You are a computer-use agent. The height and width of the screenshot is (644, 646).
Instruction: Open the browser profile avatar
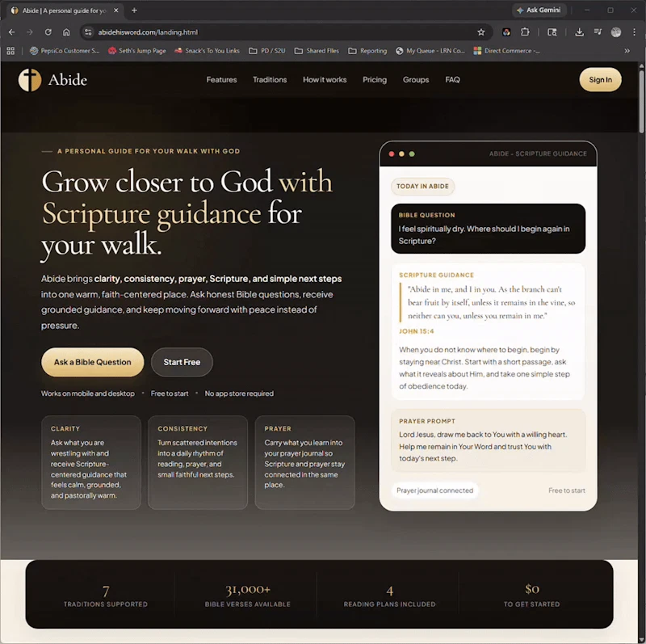click(x=616, y=32)
